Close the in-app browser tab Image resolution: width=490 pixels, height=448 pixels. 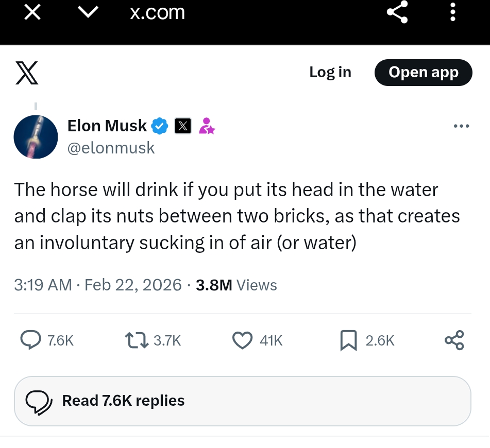[x=32, y=12]
